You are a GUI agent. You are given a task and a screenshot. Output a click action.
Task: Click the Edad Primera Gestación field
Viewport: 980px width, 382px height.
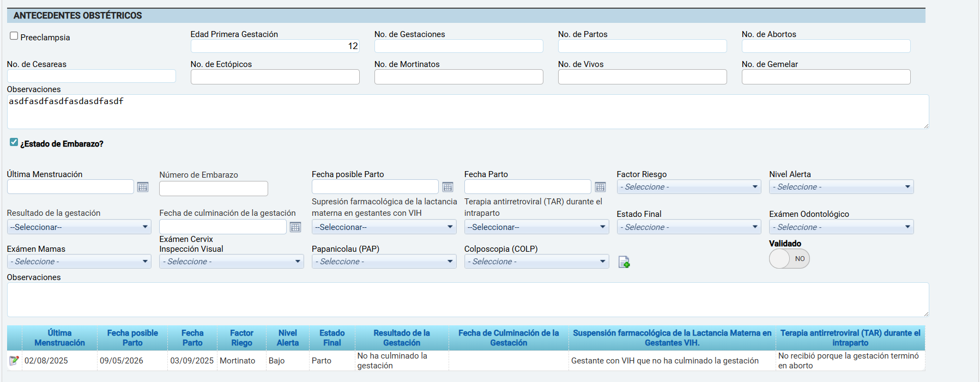pyautogui.click(x=275, y=46)
